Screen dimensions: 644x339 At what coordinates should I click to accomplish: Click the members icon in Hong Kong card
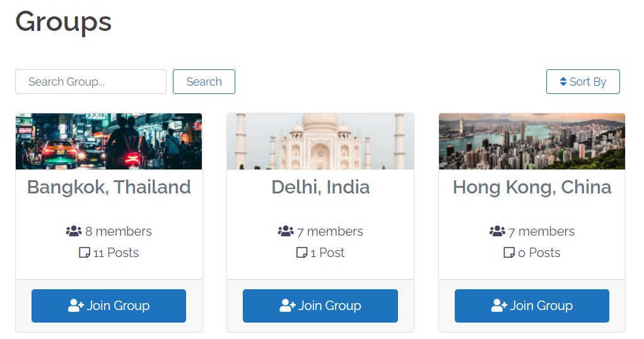[x=497, y=231]
